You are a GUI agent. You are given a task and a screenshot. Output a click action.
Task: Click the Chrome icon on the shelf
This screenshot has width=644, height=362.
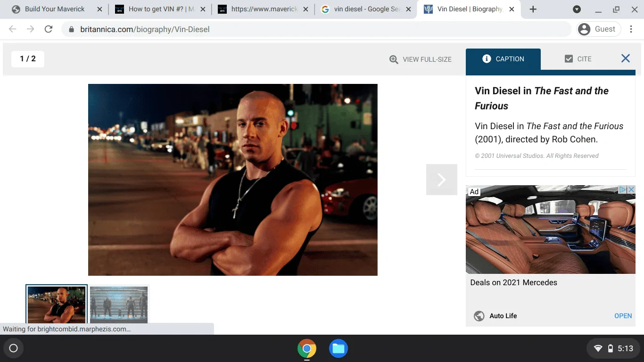tap(307, 349)
